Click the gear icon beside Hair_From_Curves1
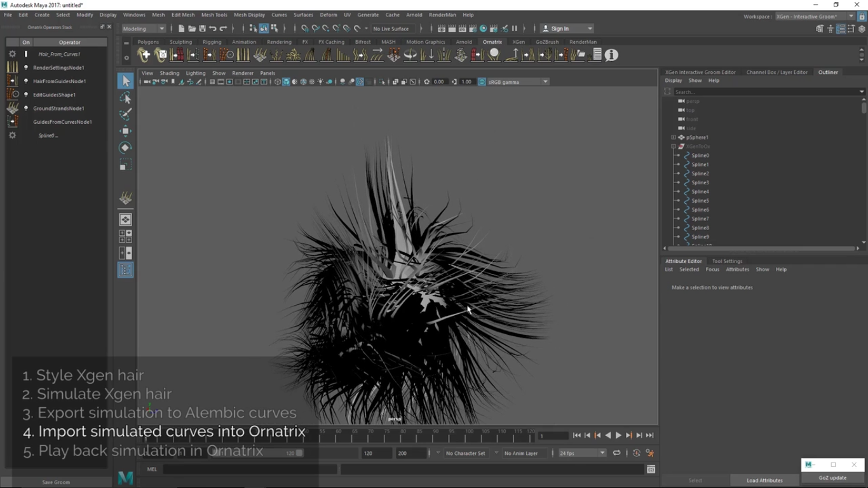Image resolution: width=868 pixels, height=488 pixels. pos(12,54)
